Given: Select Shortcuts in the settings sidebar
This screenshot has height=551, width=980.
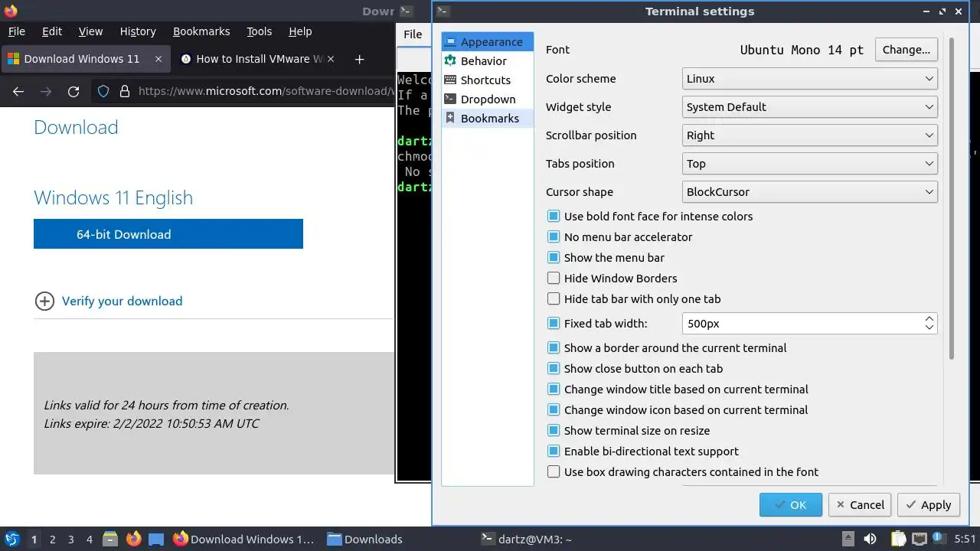Looking at the screenshot, I should pyautogui.click(x=487, y=80).
